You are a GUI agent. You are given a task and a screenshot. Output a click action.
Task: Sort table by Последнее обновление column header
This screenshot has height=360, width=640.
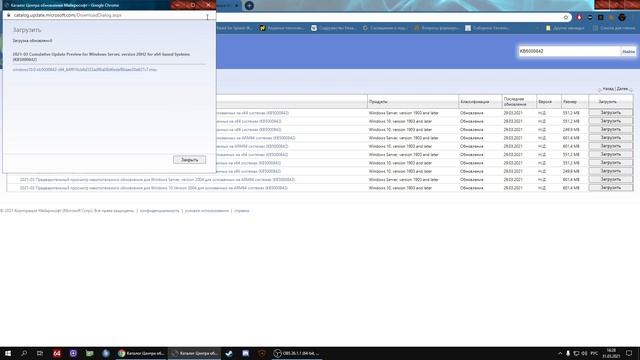(x=515, y=102)
